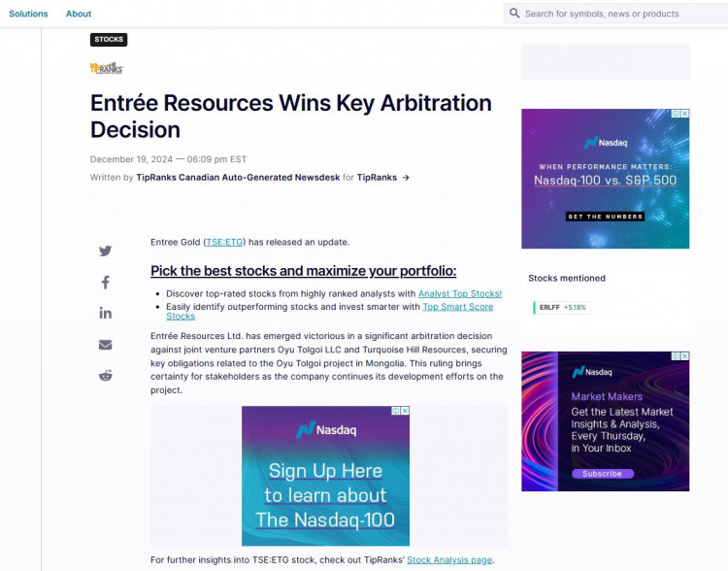Viewport: 728px width, 571px height.
Task: Close the Sign Up Here Nasdaq ad
Action: [x=405, y=411]
